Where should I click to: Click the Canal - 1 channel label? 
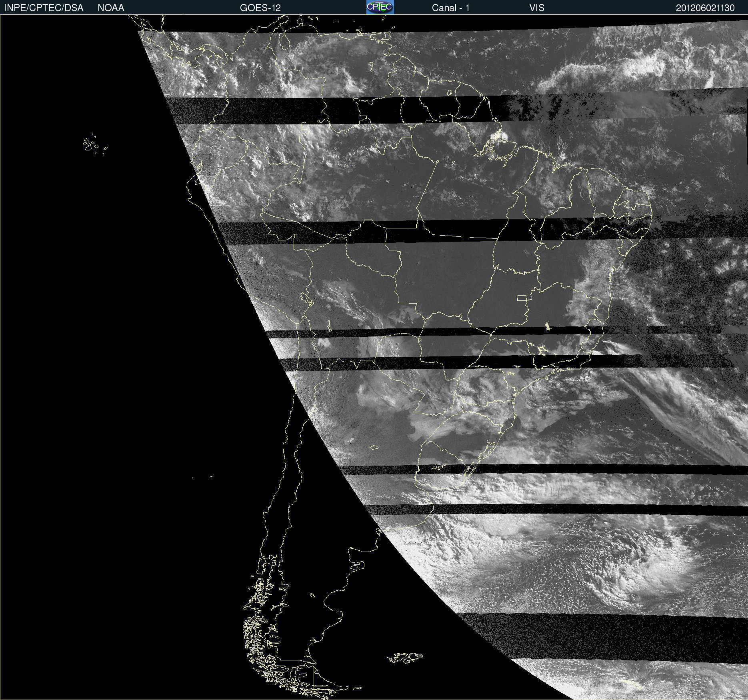pyautogui.click(x=450, y=8)
